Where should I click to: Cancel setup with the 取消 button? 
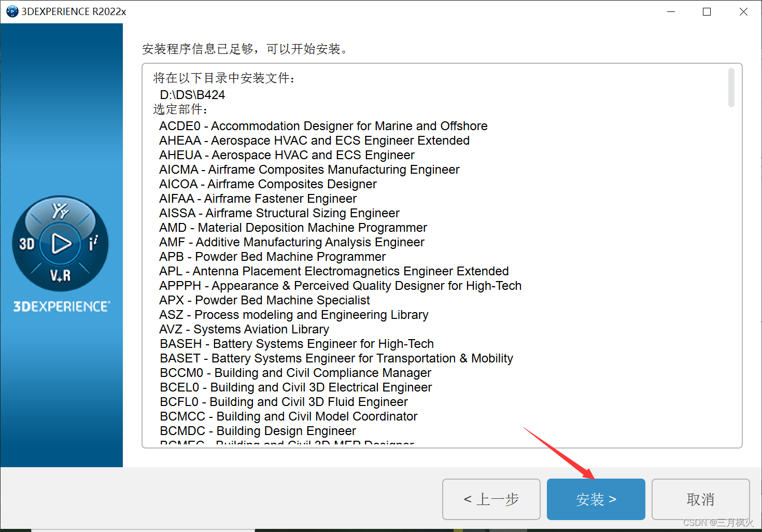coord(700,499)
